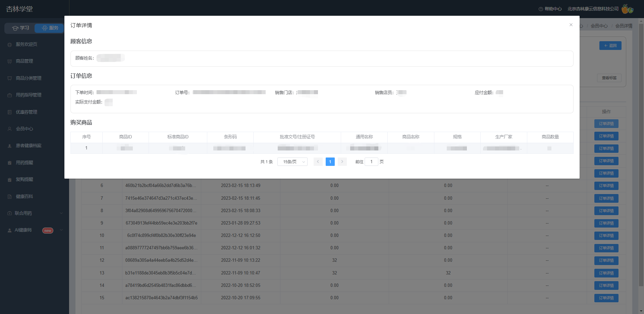
Task: Open 商品分类管理 in sidebar
Action: [29, 78]
